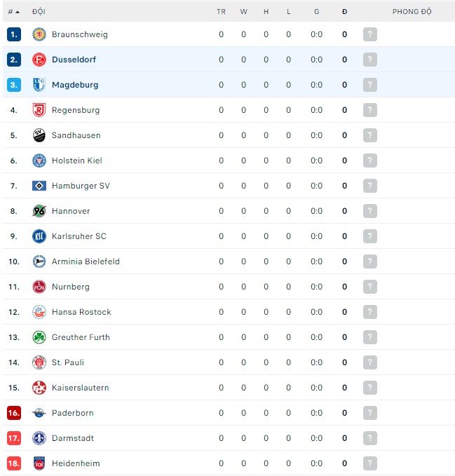Click the ĐỘI column header
Screen dimensions: 455x476
[x=39, y=12]
